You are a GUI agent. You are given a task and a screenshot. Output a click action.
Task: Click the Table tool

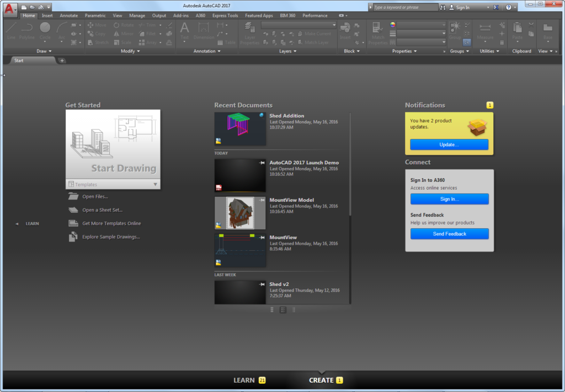pyautogui.click(x=227, y=42)
